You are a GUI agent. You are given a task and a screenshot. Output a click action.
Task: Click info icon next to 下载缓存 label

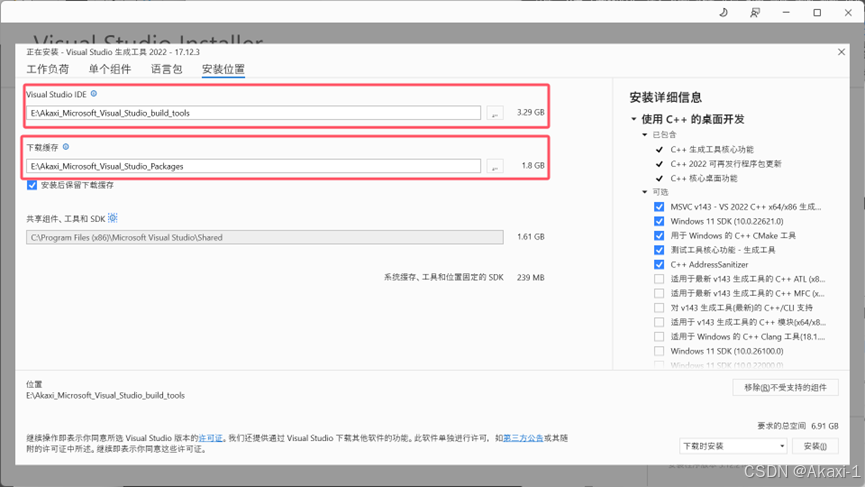pyautogui.click(x=66, y=147)
